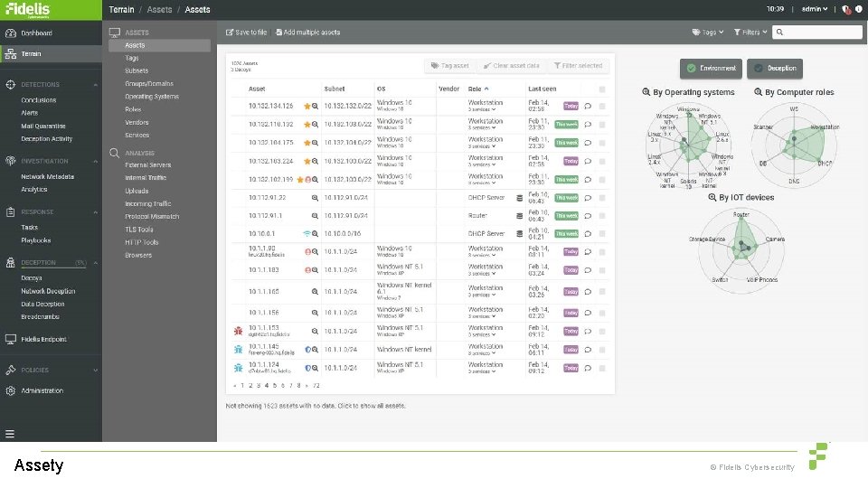Screen dimensions: 868x488
Task: Click Save to file button
Action: click(246, 33)
